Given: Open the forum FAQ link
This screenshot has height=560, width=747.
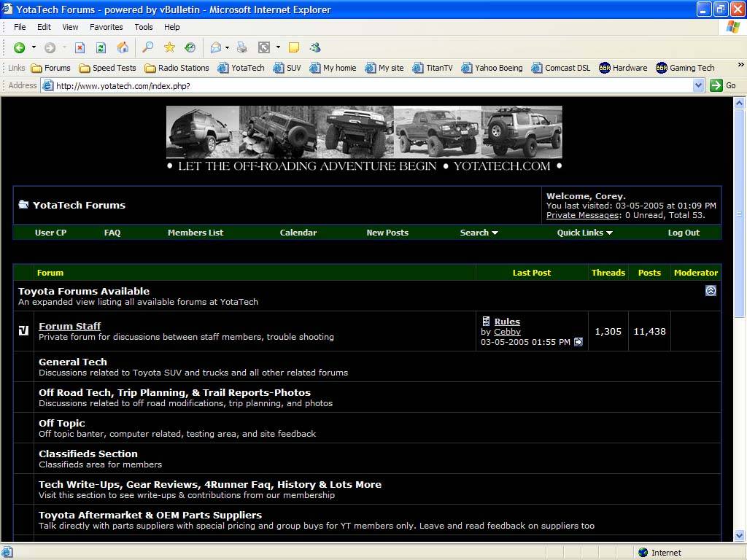Looking at the screenshot, I should [112, 233].
